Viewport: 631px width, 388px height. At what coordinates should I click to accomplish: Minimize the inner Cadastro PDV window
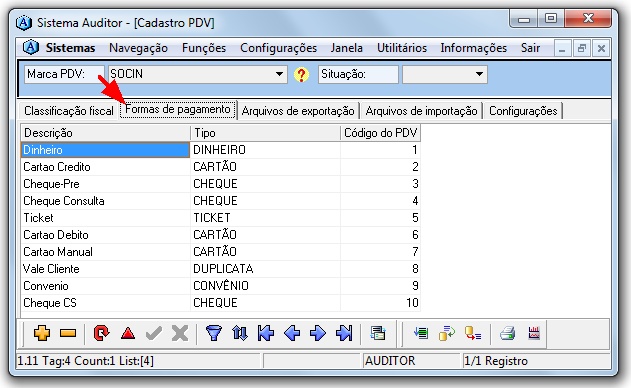click(562, 48)
